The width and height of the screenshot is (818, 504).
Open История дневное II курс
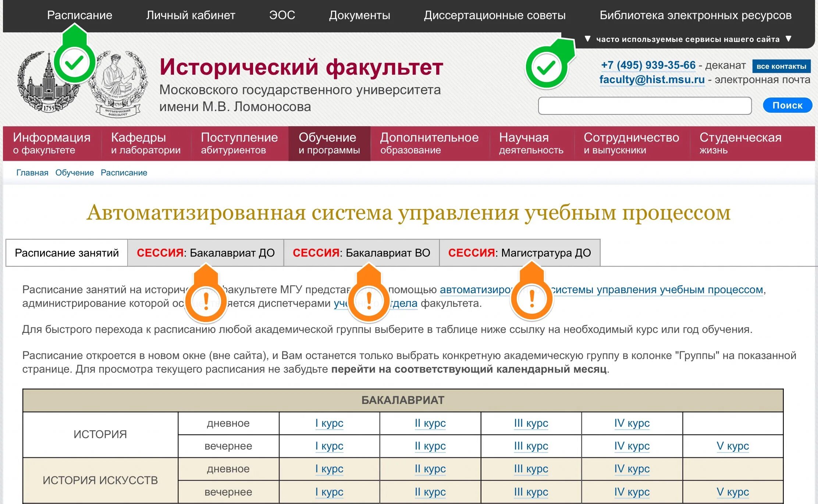pyautogui.click(x=430, y=423)
